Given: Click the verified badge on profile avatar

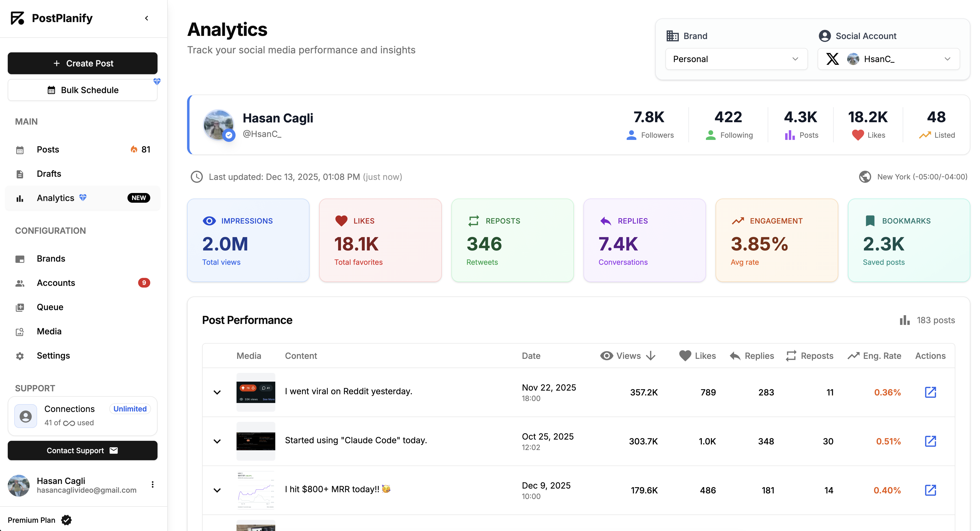Looking at the screenshot, I should click(229, 135).
